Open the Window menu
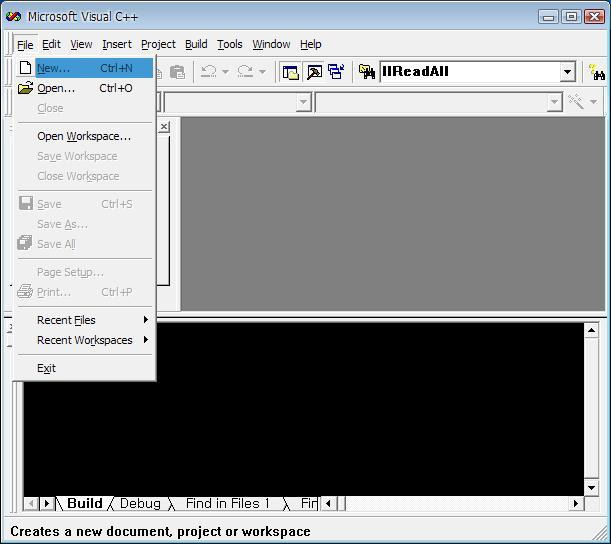 pos(271,44)
